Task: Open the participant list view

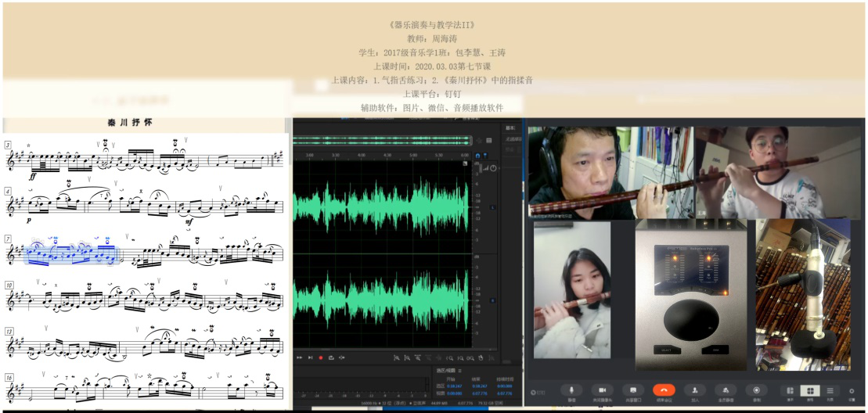Action: 830,390
